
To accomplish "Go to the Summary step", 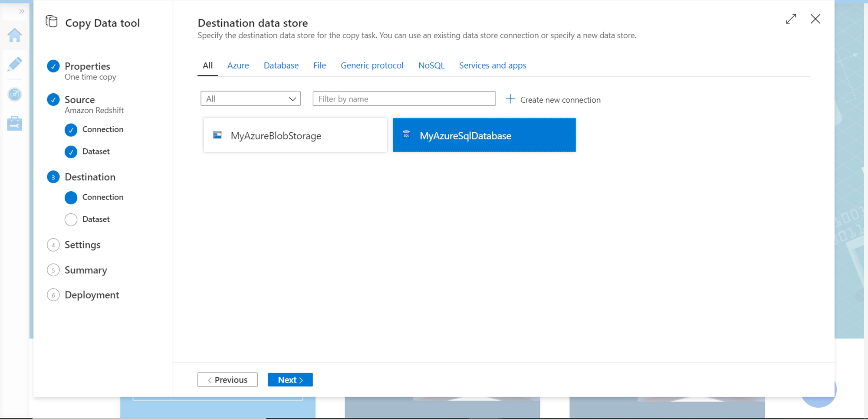I will (86, 270).
